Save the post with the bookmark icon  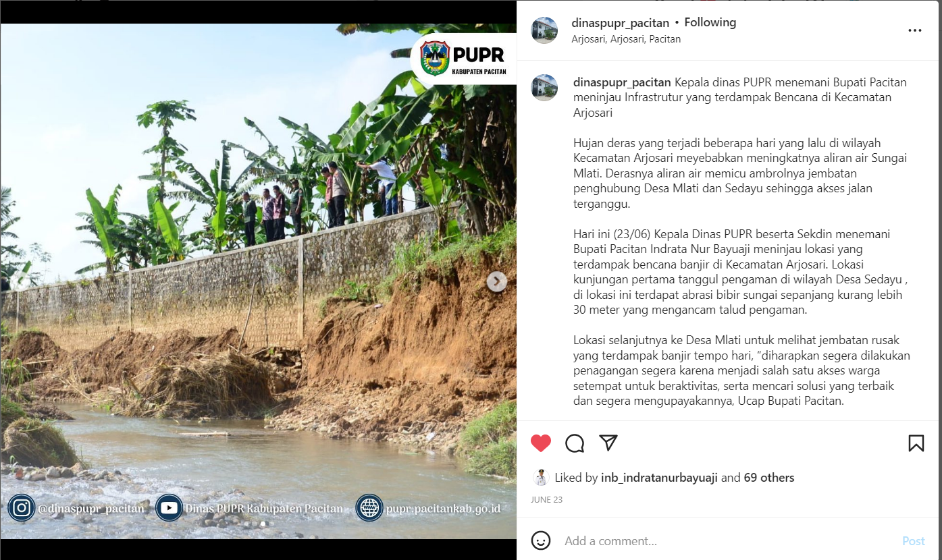pos(916,443)
